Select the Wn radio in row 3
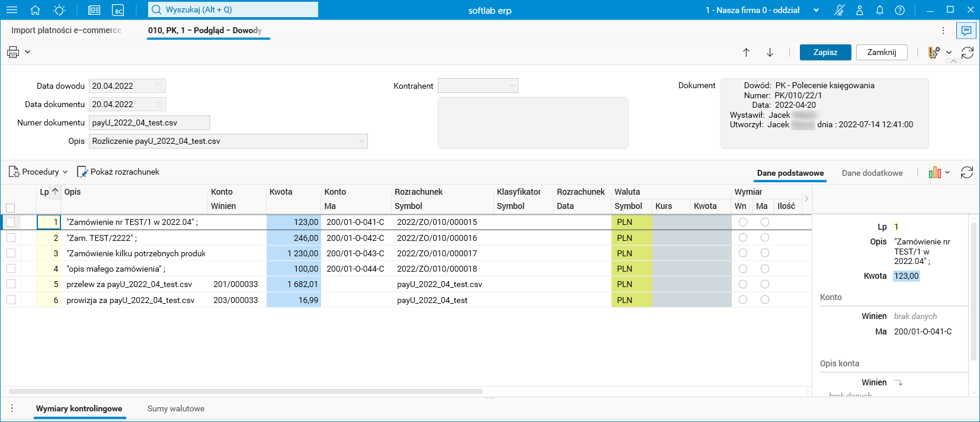 pos(743,253)
